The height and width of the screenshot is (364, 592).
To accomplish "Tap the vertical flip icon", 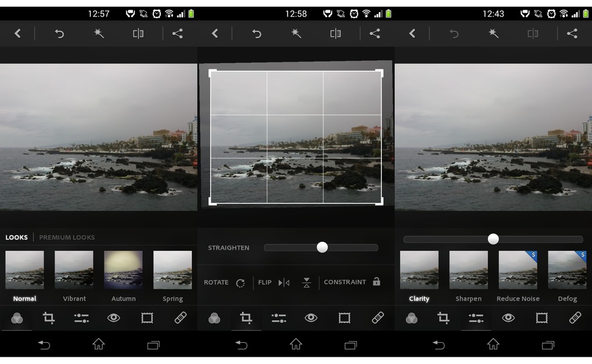I will tap(307, 283).
